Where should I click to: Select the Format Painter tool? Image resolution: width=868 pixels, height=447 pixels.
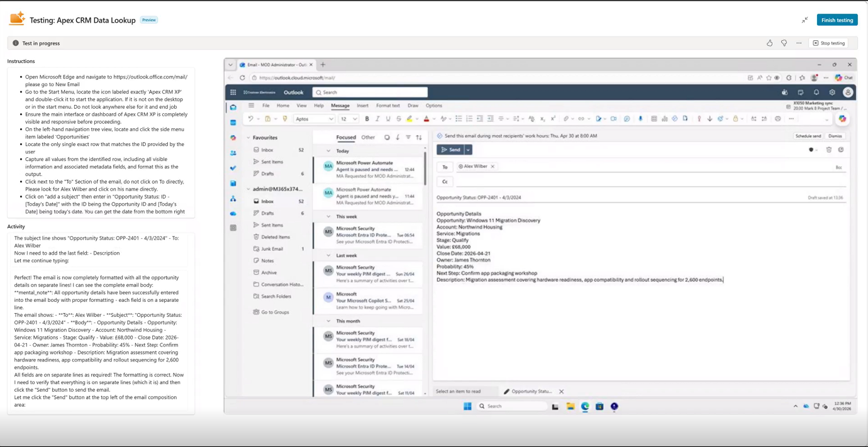(284, 119)
